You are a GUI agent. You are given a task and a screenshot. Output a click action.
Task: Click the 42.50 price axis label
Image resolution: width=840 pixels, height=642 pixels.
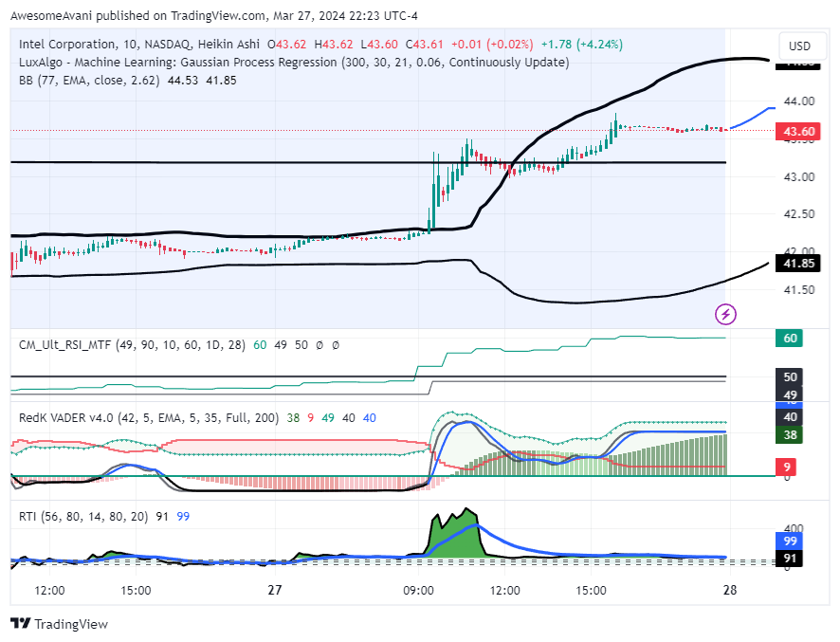tap(798, 213)
